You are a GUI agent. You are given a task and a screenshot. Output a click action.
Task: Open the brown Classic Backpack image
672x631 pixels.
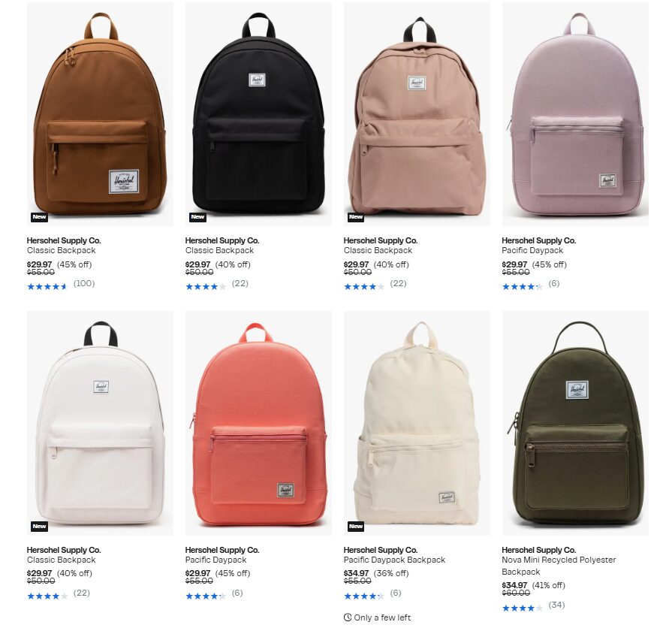click(100, 114)
